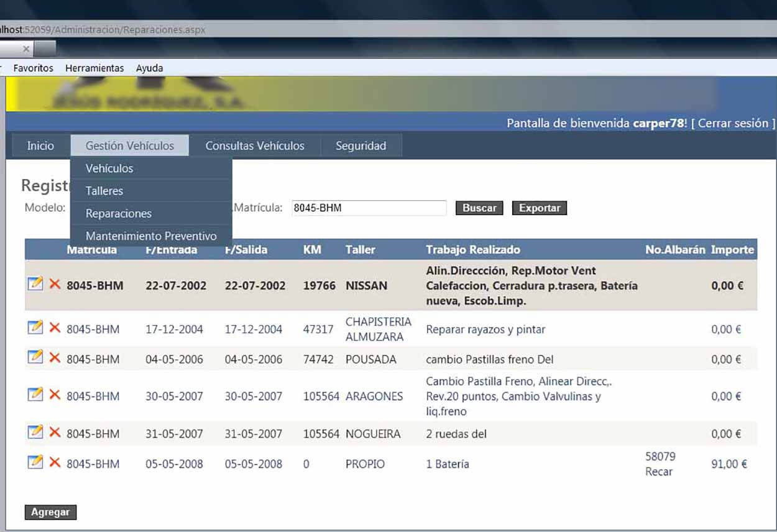This screenshot has height=532, width=777.
Task: Delete the POUSADA repair row
Action: [x=55, y=357]
